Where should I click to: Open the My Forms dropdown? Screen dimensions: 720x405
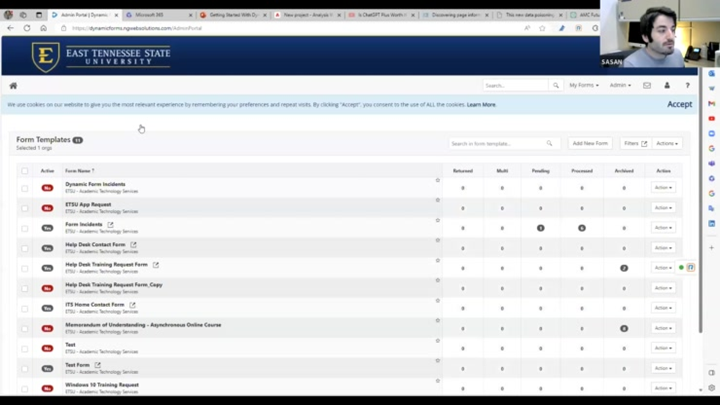pyautogui.click(x=584, y=85)
